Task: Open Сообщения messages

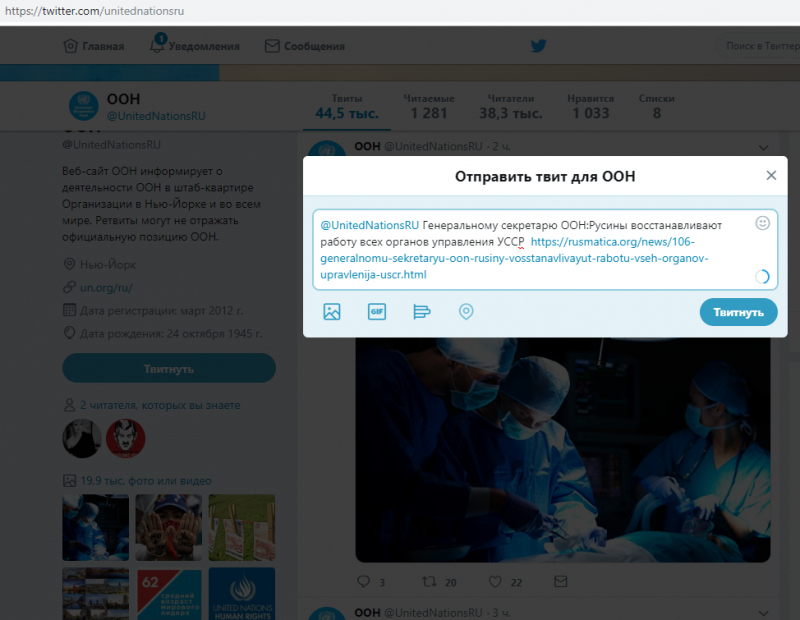Action: click(305, 46)
